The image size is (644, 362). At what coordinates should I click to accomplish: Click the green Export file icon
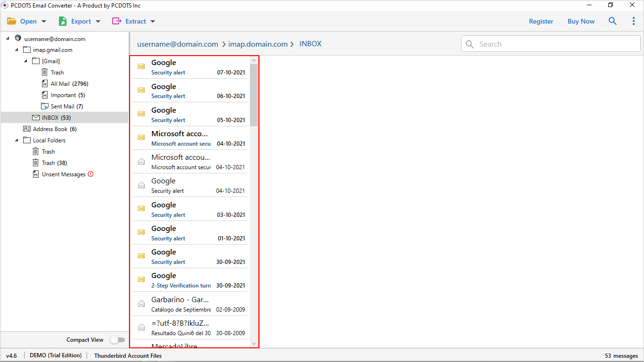63,21
